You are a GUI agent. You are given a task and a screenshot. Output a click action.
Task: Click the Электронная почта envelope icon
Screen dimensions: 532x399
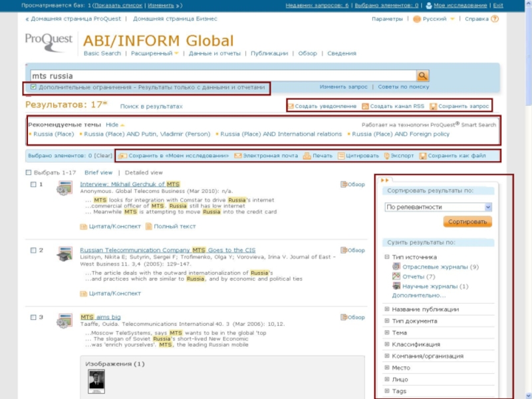point(237,156)
